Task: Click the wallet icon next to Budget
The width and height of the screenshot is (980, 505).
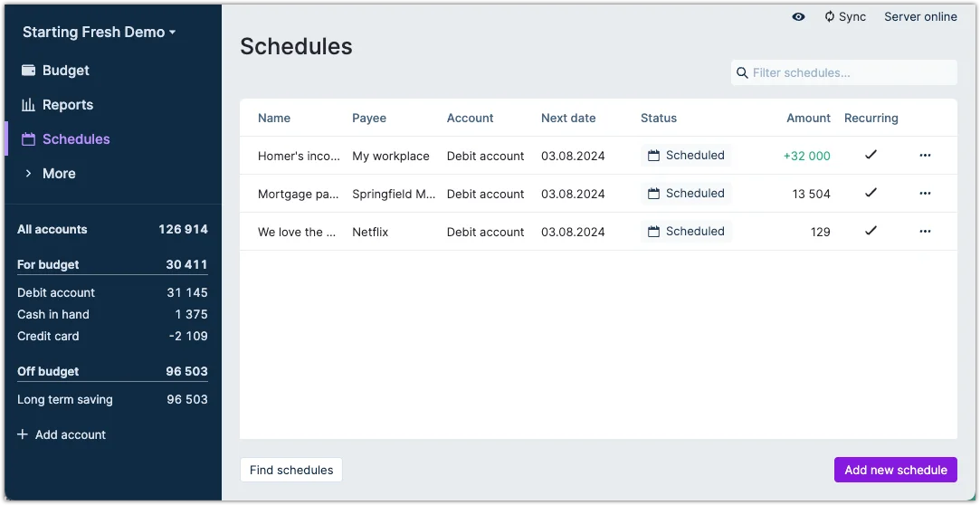Action: click(x=28, y=71)
